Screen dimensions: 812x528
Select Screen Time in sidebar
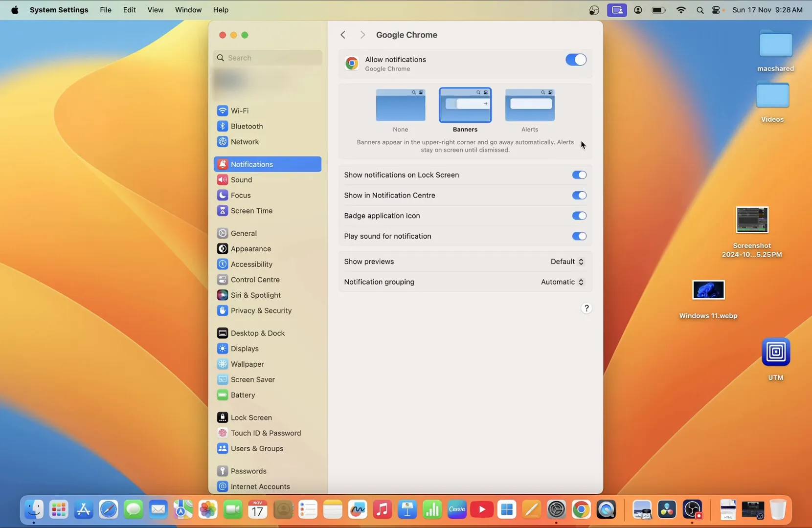[x=267, y=211]
